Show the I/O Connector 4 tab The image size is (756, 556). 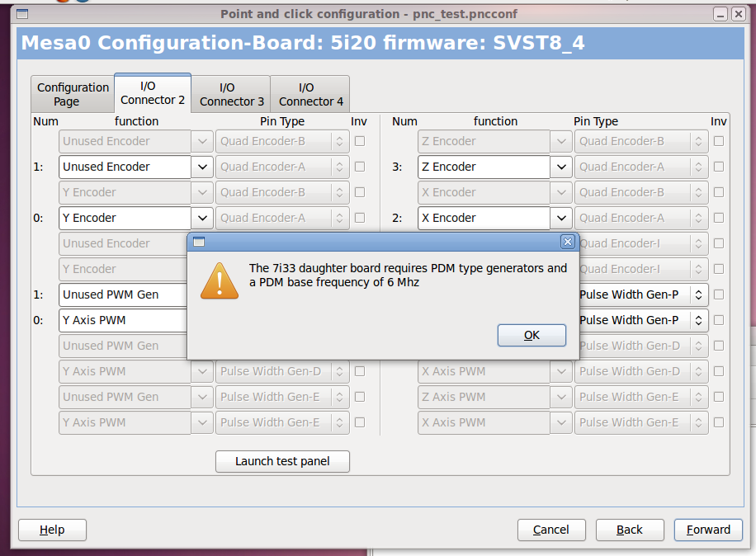[x=310, y=94]
